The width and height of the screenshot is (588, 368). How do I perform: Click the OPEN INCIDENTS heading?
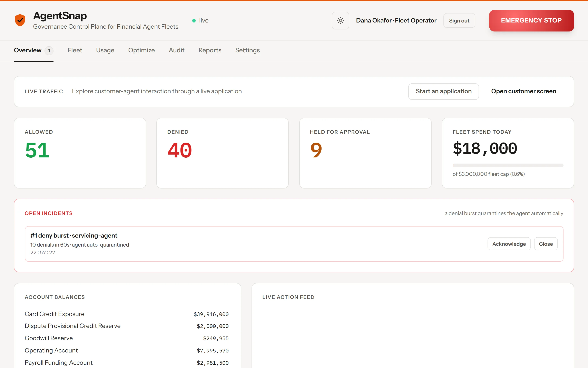[x=49, y=213]
